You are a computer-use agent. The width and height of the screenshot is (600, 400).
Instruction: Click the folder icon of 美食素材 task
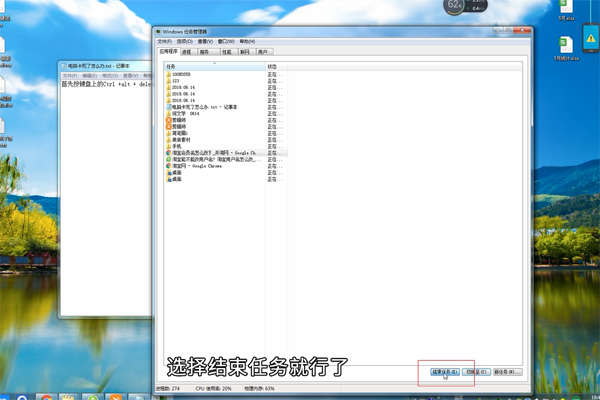[168, 140]
